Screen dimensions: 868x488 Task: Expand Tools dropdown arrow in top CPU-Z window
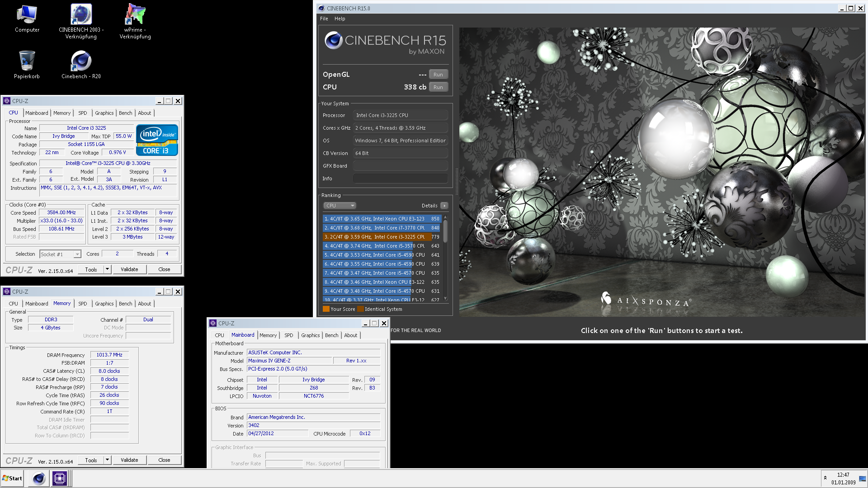coord(107,269)
